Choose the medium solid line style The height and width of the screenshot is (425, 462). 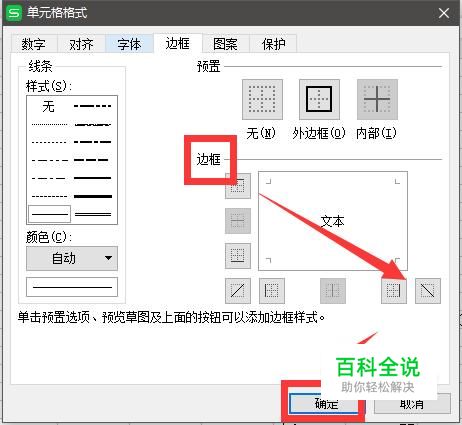(93, 178)
